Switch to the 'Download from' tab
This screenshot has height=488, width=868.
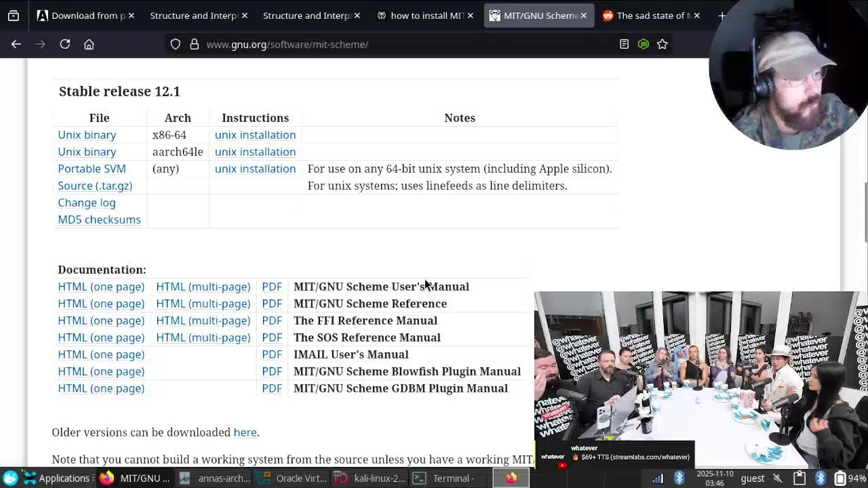[85, 16]
